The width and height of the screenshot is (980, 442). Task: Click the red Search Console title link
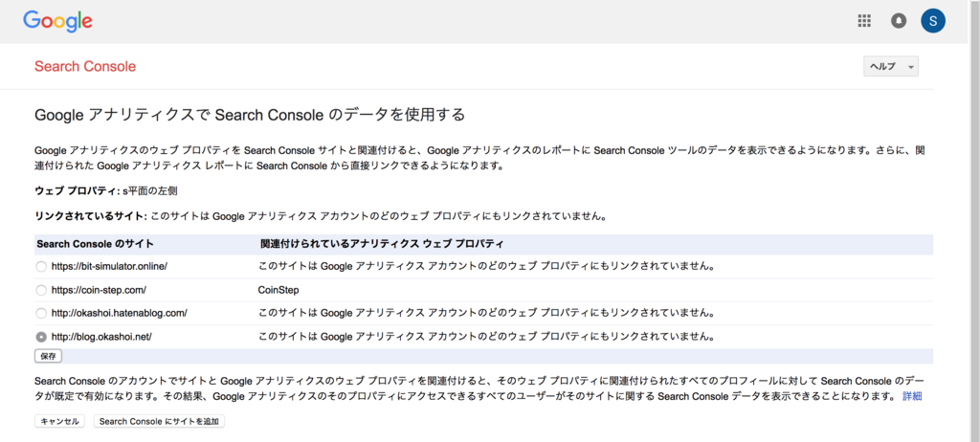tap(85, 66)
